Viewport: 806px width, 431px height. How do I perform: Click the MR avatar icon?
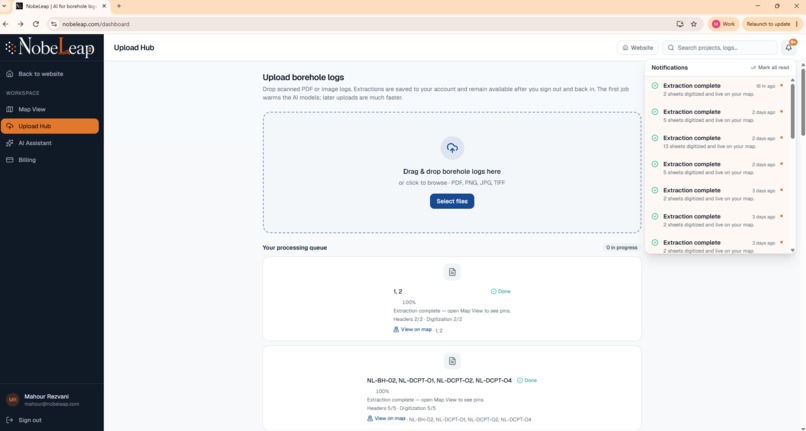click(x=12, y=400)
